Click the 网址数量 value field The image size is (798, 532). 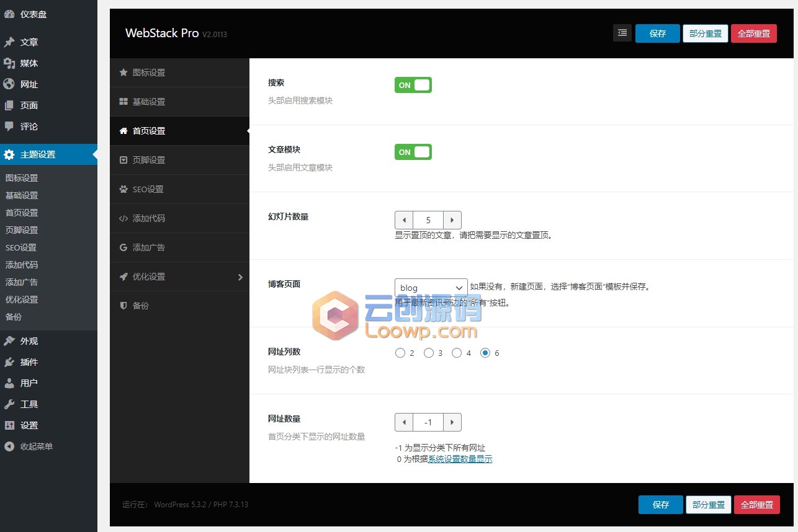pyautogui.click(x=428, y=422)
